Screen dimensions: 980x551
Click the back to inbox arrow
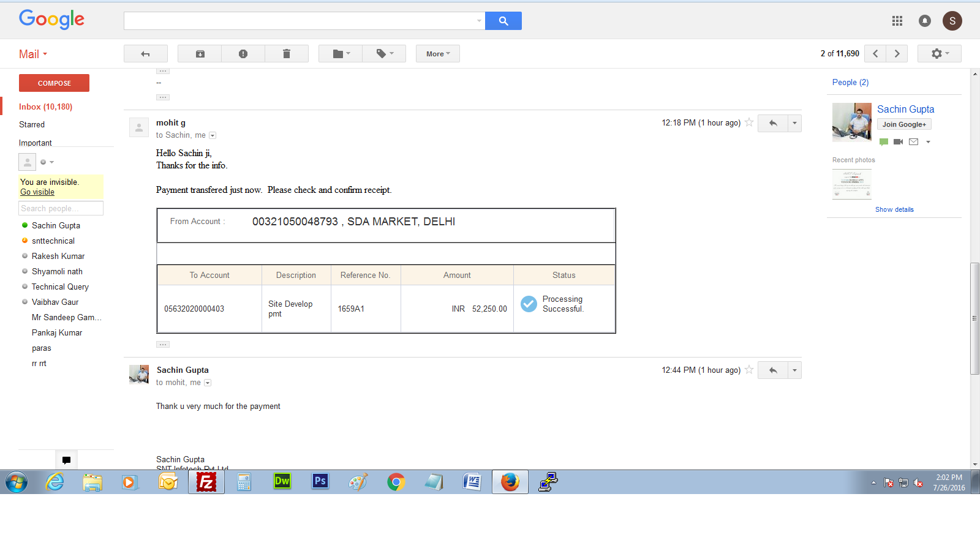pyautogui.click(x=145, y=54)
